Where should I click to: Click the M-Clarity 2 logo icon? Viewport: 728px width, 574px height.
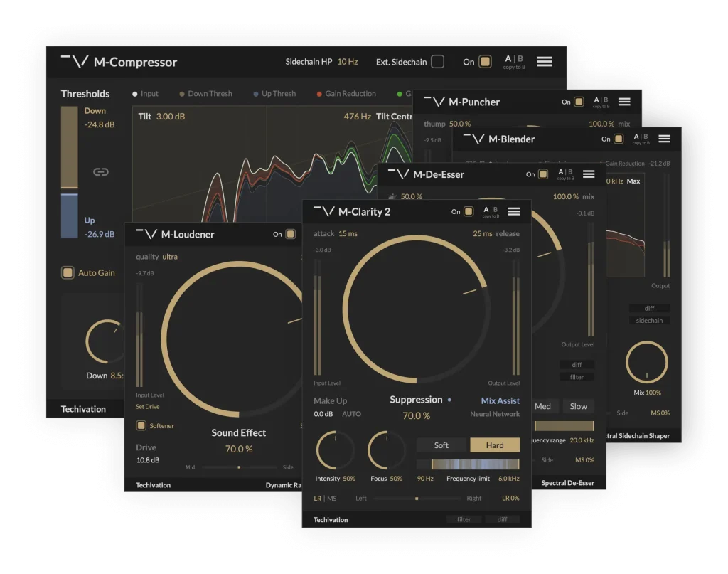pyautogui.click(x=323, y=211)
